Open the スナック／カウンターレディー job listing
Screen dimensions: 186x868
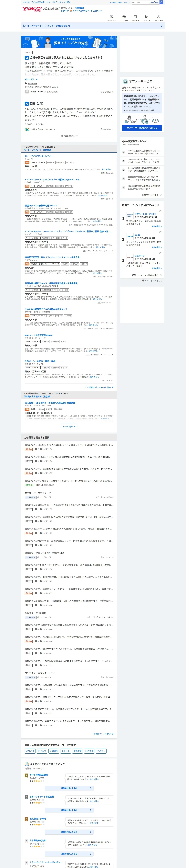(39, 156)
